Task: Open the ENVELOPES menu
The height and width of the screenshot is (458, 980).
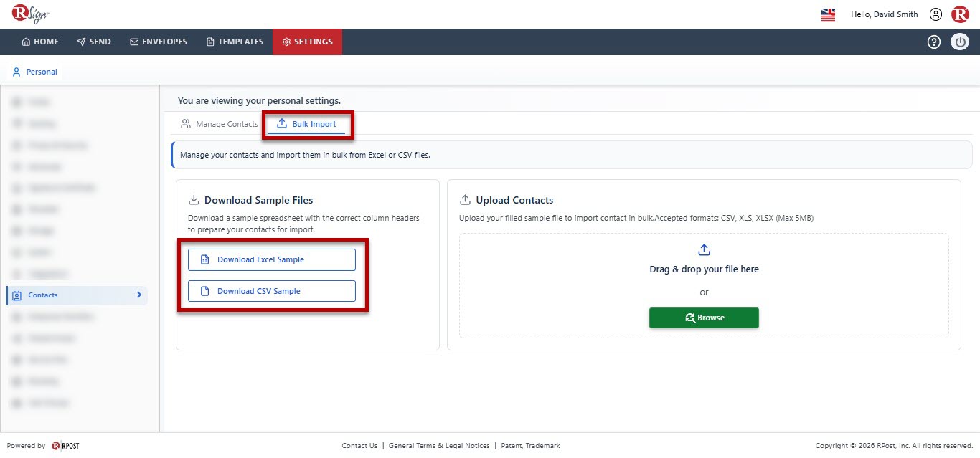Action: (159, 42)
